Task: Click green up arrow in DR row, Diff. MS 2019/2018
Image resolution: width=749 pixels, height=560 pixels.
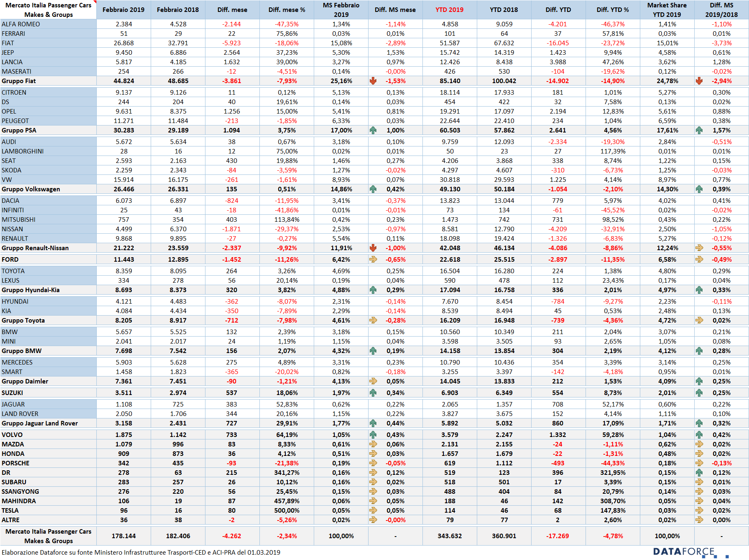Action: click(699, 473)
